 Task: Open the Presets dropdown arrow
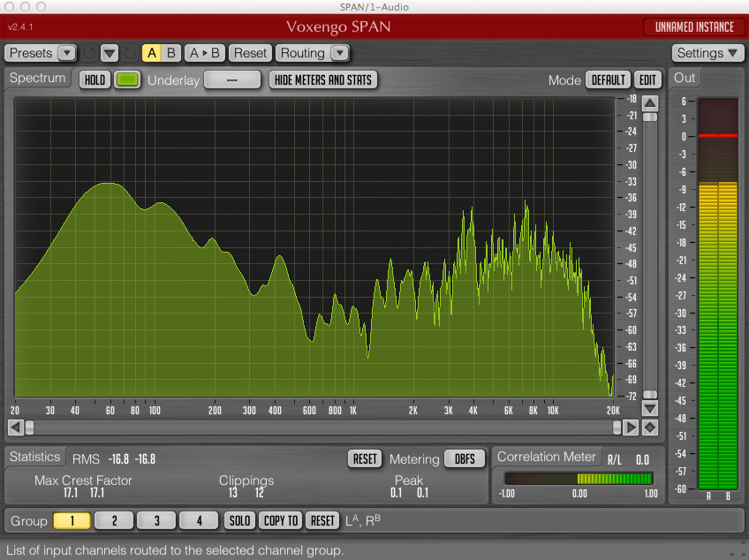67,53
